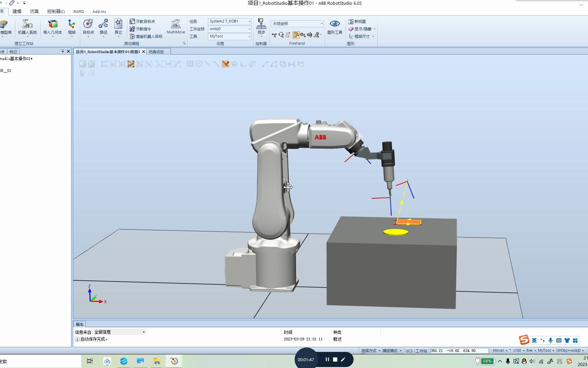Stop the screen recording
Screen dimensions: 588x368
335,359
